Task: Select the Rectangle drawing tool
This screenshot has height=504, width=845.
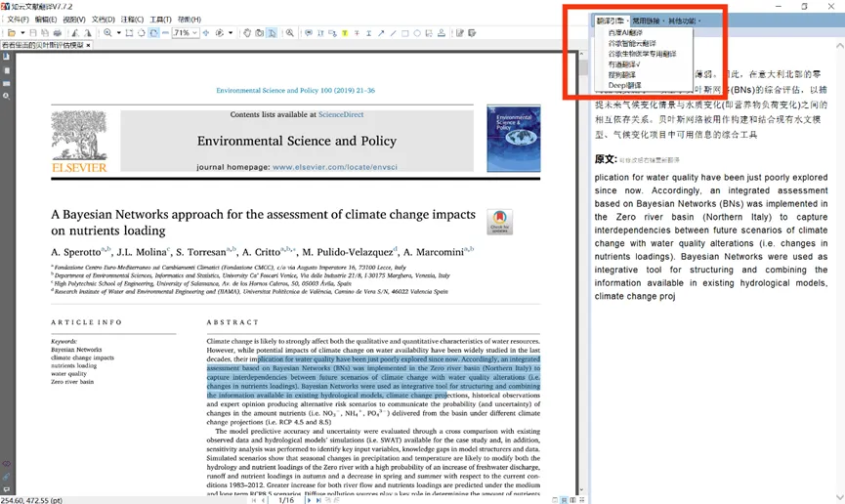Action: pyautogui.click(x=404, y=33)
